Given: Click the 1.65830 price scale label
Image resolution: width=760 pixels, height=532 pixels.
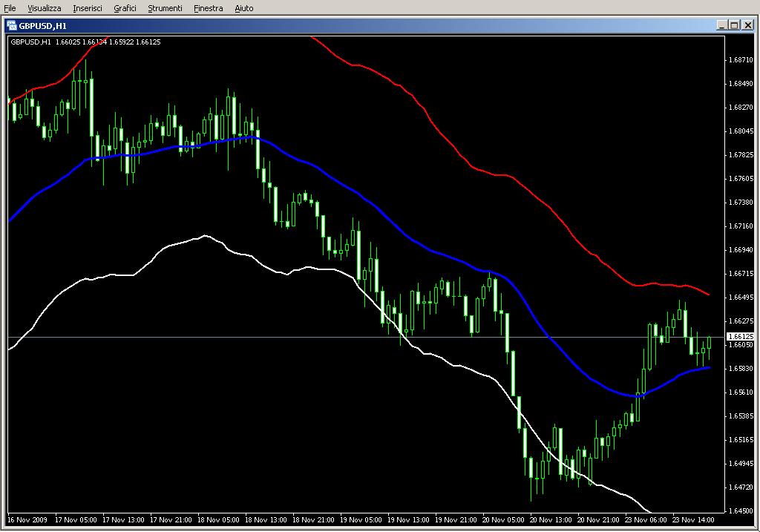Looking at the screenshot, I should click(x=741, y=368).
